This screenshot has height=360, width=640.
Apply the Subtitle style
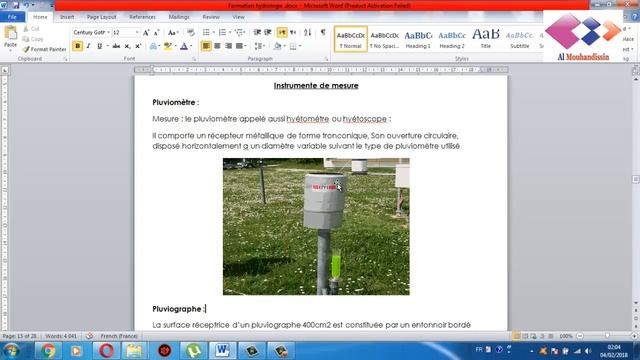(x=520, y=39)
